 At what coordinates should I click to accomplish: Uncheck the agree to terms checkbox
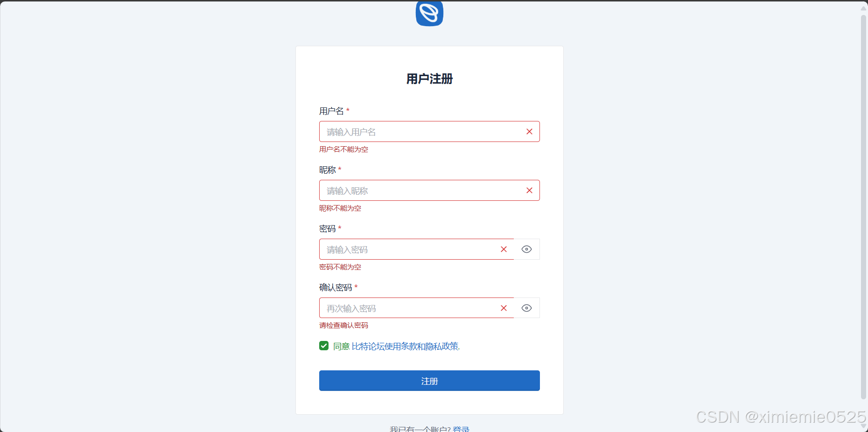[x=324, y=346]
